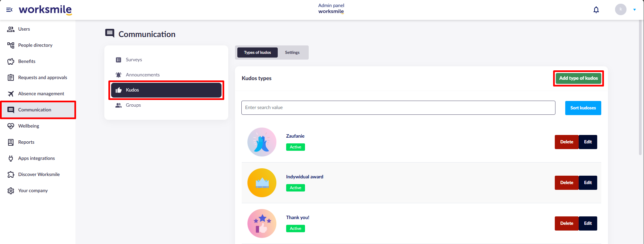Click the user avatar circle
The image size is (644, 244).
point(621,9)
